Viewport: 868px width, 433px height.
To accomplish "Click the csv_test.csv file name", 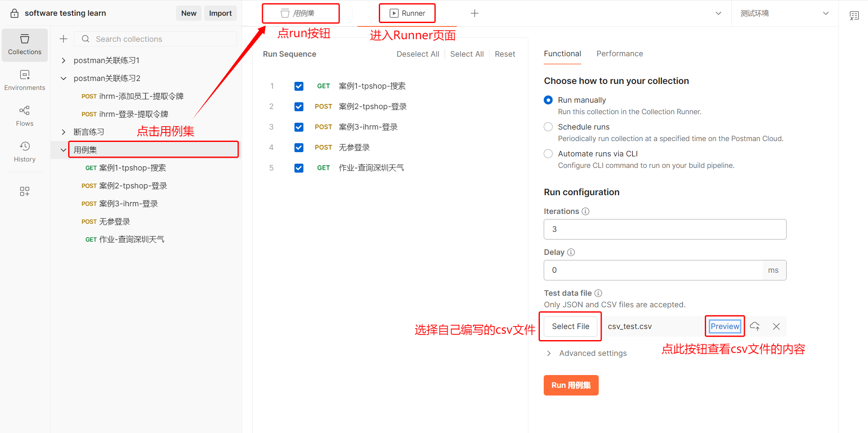I will 629,326.
